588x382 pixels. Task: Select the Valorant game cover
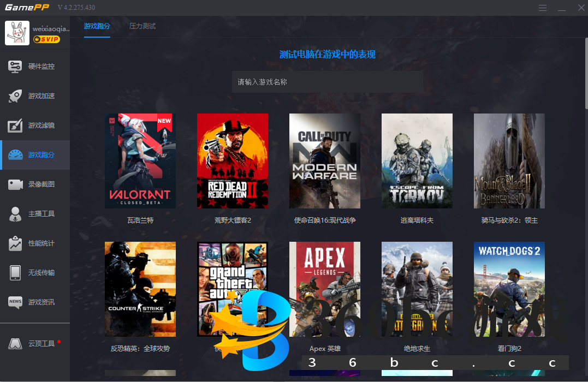pos(140,160)
